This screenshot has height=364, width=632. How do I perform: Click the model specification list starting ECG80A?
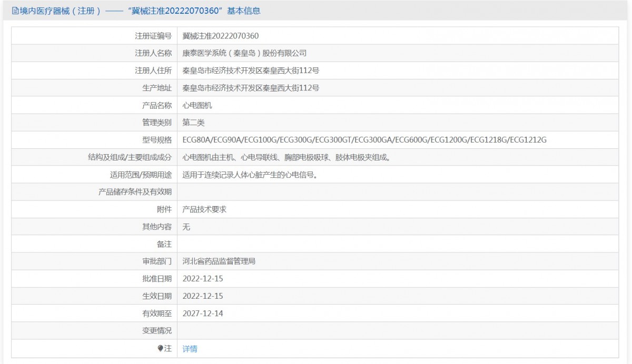pos(364,140)
